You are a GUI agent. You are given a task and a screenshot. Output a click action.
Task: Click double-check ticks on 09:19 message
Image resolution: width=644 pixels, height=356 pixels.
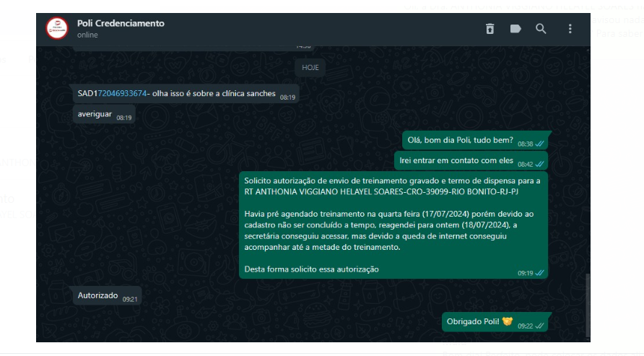click(540, 273)
